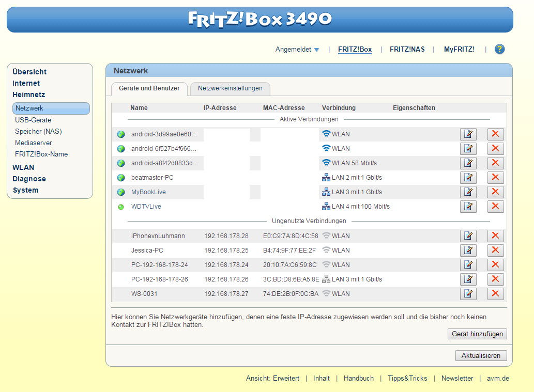Delete the android-a8f42d0833d device entry

pos(496,163)
